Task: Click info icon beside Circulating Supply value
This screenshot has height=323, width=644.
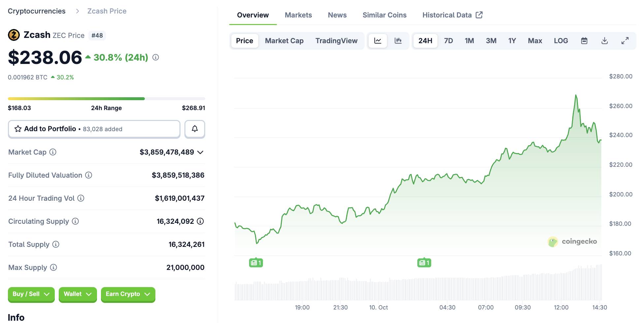Action: (x=200, y=221)
